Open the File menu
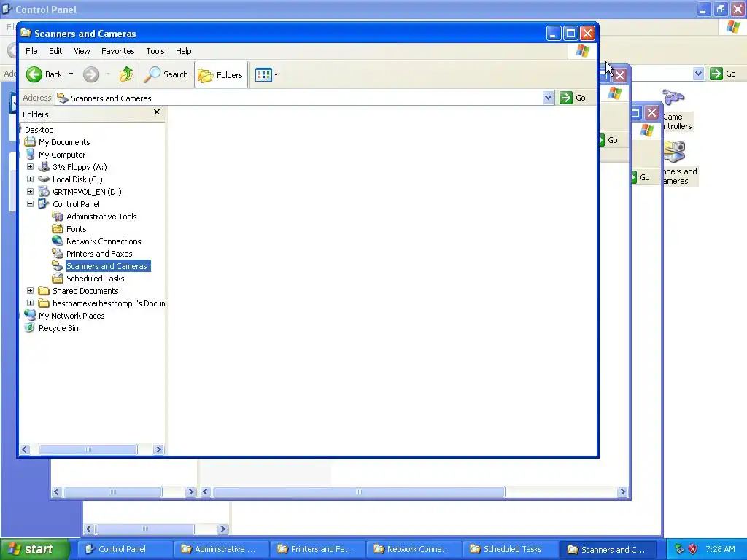Viewport: 747px width, 560px height. click(31, 51)
